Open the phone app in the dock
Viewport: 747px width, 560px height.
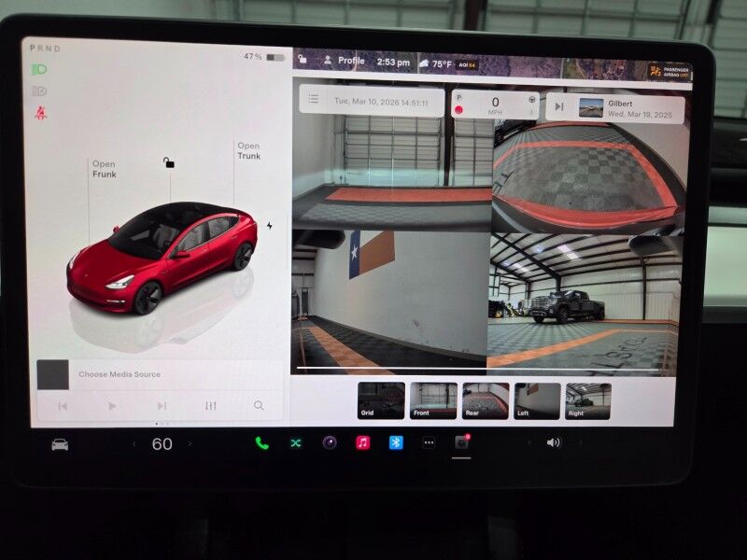[x=261, y=443]
